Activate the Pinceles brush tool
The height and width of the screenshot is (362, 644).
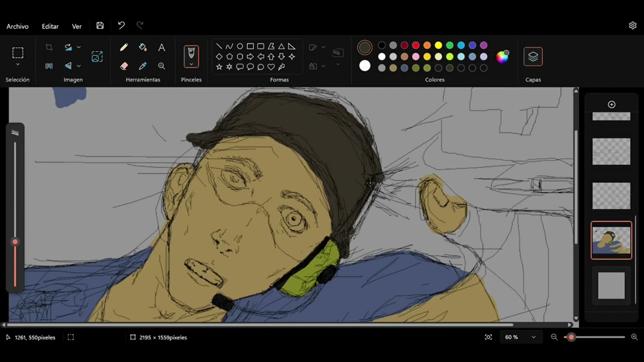coord(191,53)
